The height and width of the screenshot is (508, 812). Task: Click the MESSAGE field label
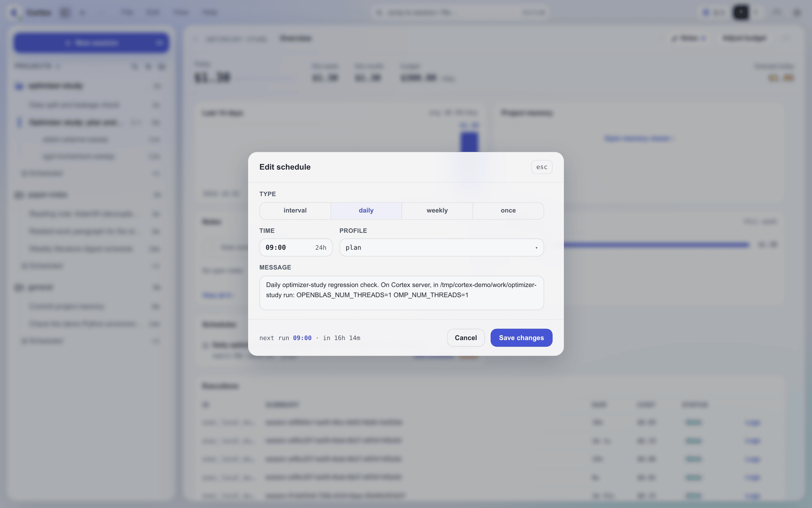(275, 268)
